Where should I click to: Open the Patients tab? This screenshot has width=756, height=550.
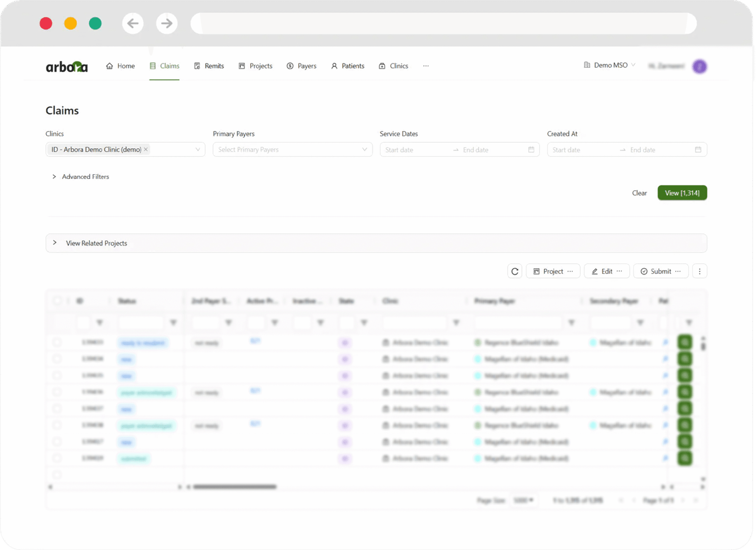coord(348,66)
